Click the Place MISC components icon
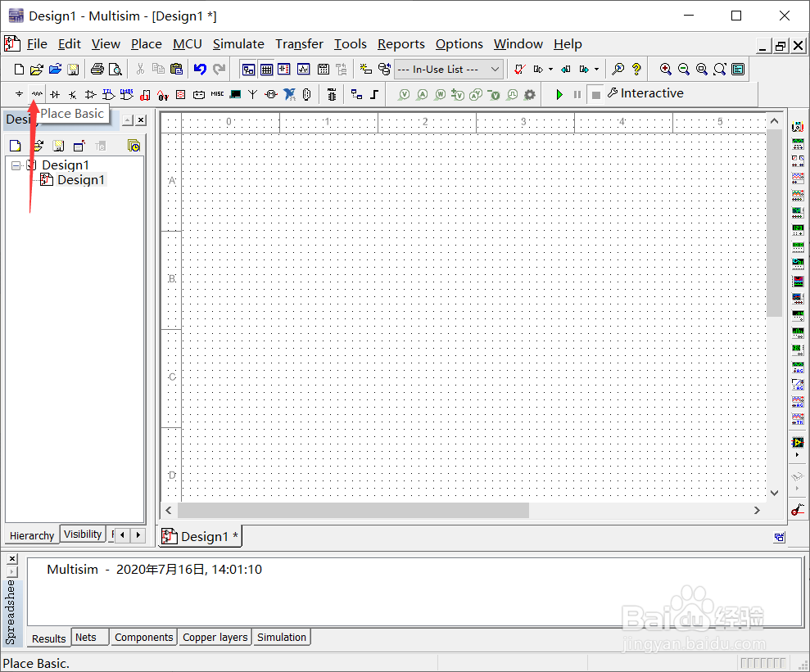Viewport: 810px width, 672px height. click(x=217, y=94)
